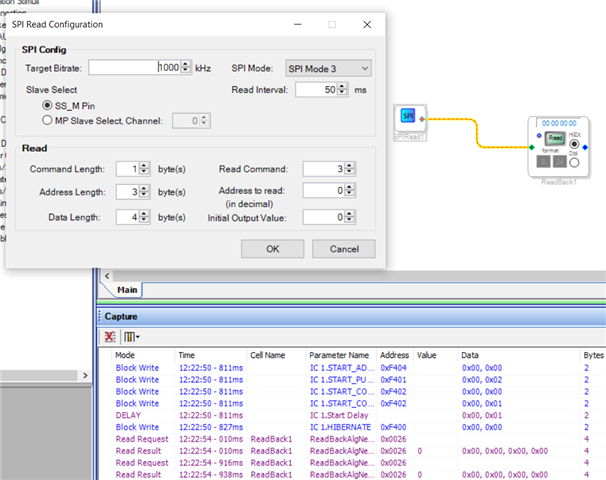Increase Command Length with the up arrow
This screenshot has height=480, width=606.
click(x=144, y=165)
